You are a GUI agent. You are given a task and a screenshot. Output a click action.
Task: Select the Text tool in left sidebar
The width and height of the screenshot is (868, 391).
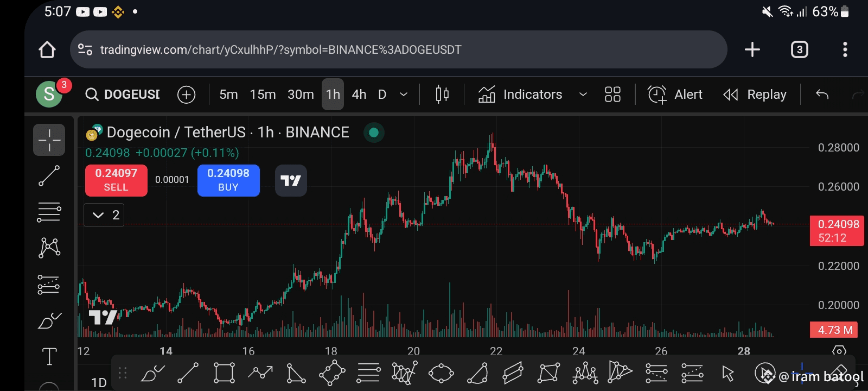click(49, 356)
